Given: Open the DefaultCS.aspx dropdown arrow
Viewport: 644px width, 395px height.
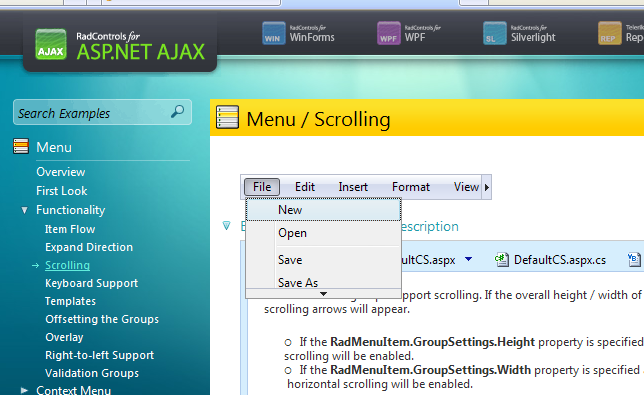Looking at the screenshot, I should coord(468,259).
